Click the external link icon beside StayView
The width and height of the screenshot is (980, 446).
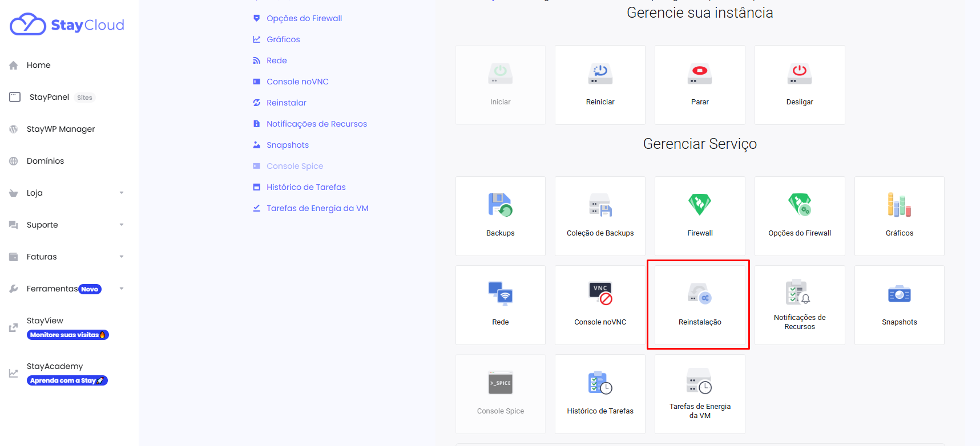[14, 327]
